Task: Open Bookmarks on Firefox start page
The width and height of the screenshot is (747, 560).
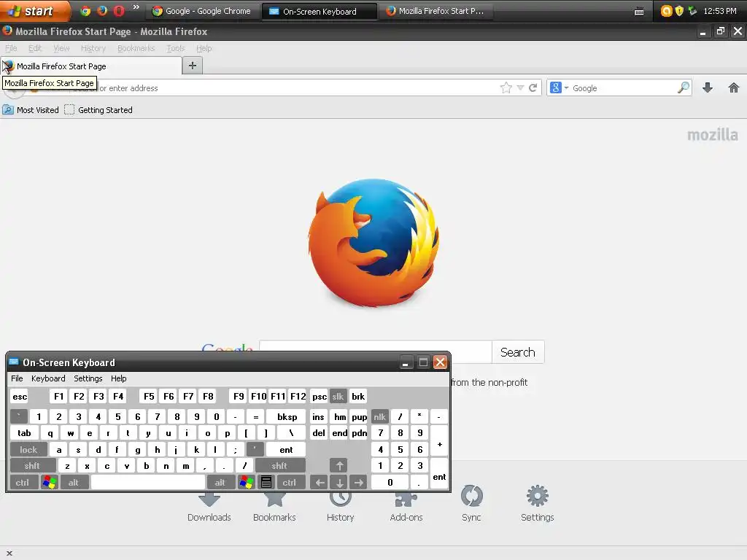Action: coord(274,506)
